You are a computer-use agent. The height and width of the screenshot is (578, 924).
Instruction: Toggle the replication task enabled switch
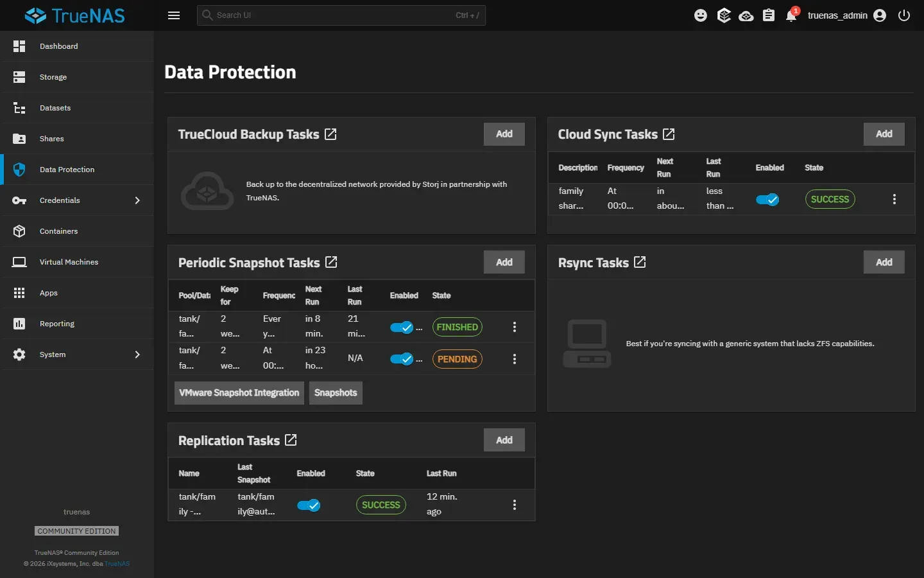coord(309,505)
